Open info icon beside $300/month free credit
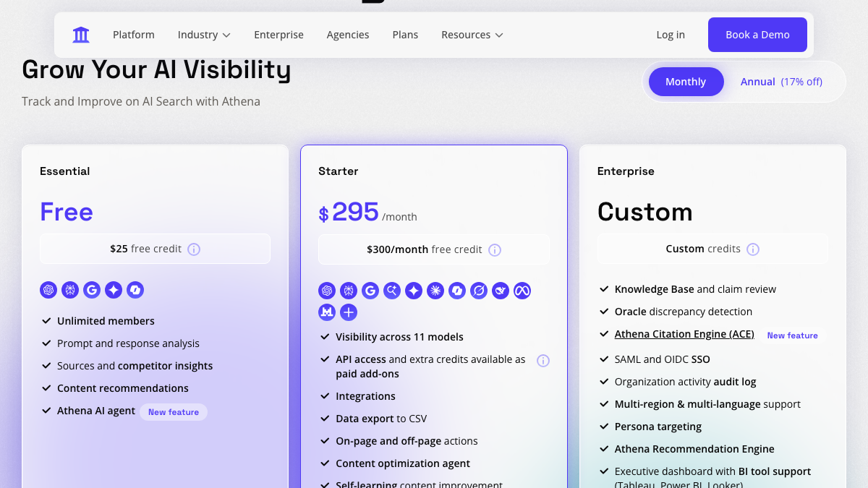This screenshot has height=488, width=868. (x=495, y=250)
